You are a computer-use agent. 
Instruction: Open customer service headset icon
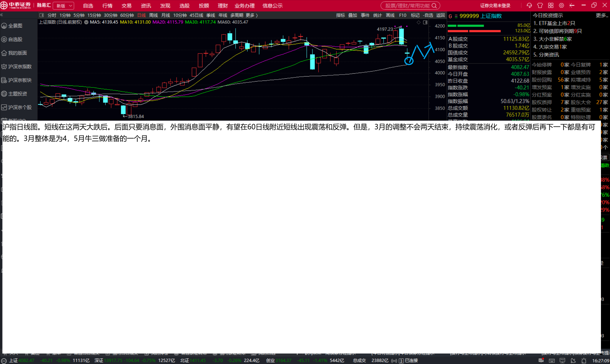click(529, 5)
